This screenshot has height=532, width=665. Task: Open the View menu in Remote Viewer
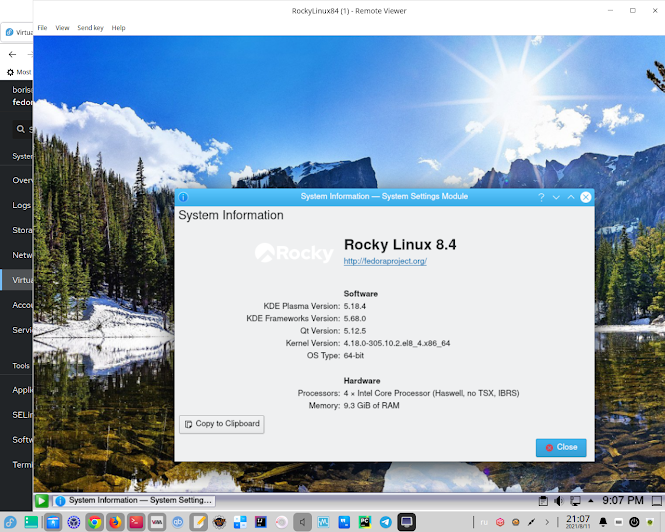pos(62,28)
